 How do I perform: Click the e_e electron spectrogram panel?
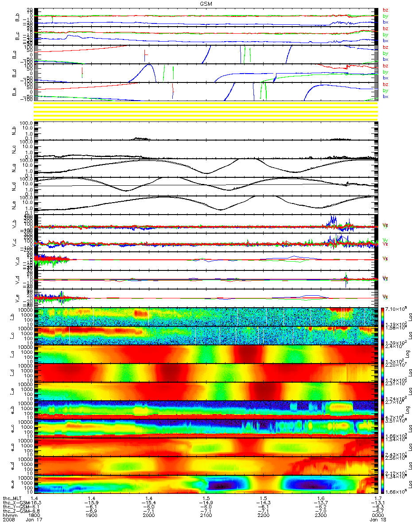206,485
